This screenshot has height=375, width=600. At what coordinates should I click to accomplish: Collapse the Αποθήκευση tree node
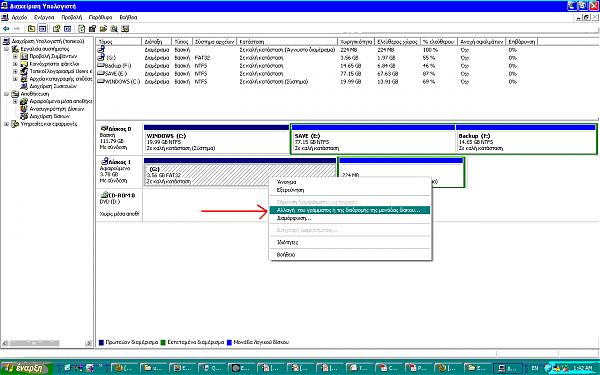point(7,94)
